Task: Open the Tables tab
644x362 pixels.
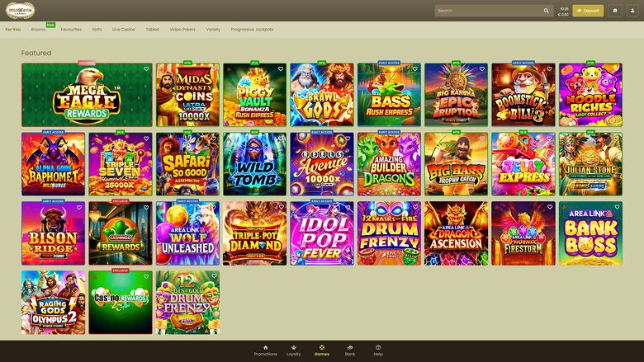Action: pyautogui.click(x=153, y=30)
